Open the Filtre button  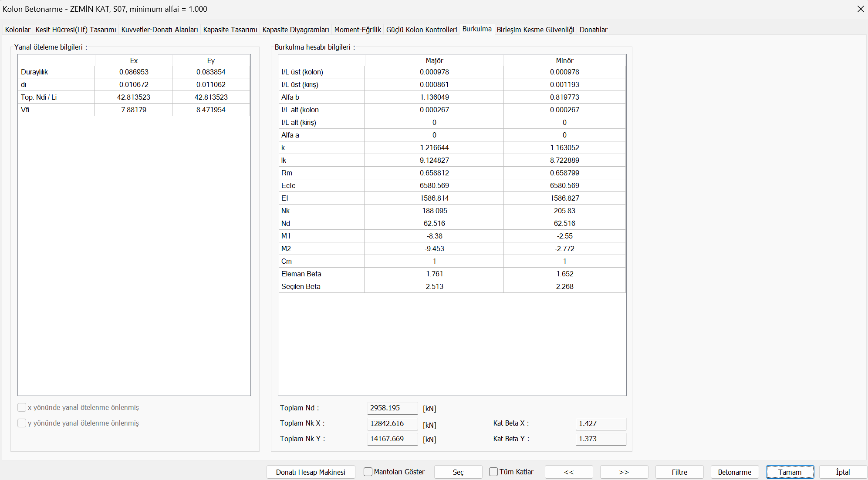coord(679,472)
